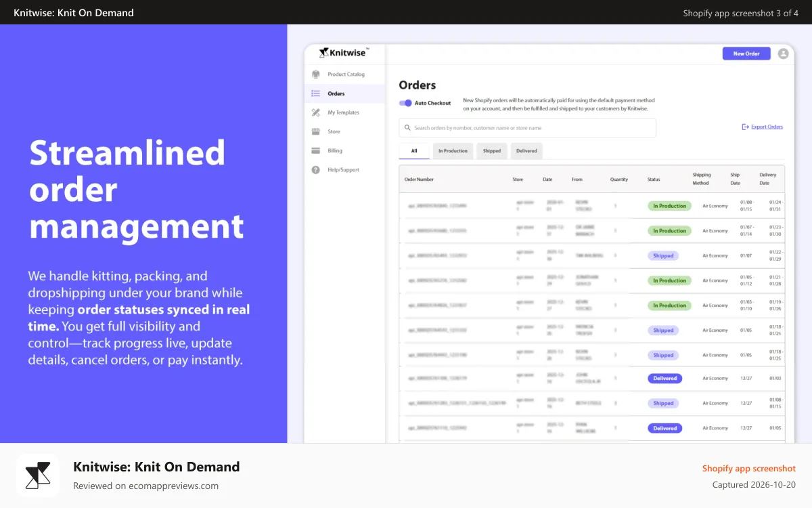Open Billing via its card icon
The image size is (812, 508).
315,150
